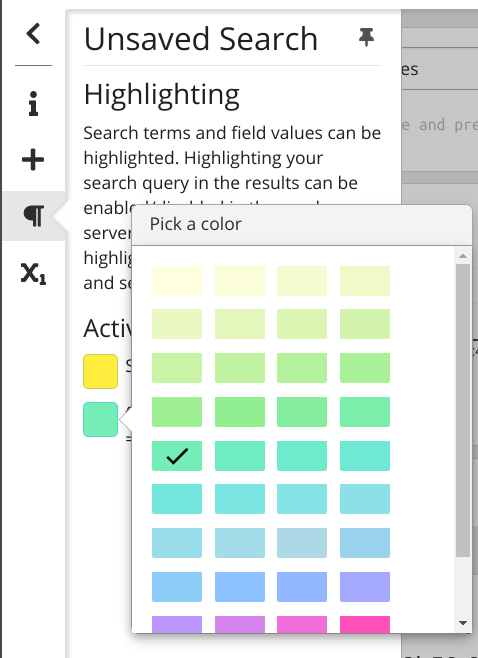This screenshot has height=658, width=478.
Task: Choose fourth-row, fourth-column sea green swatch
Action: (x=365, y=412)
